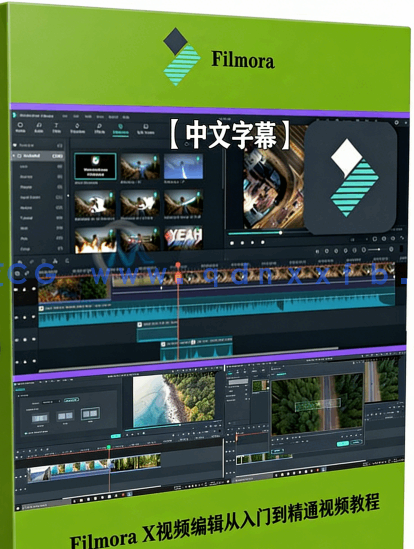The height and width of the screenshot is (549, 414).
Task: Open the Media tab in Filmora
Action: pyautogui.click(x=20, y=127)
